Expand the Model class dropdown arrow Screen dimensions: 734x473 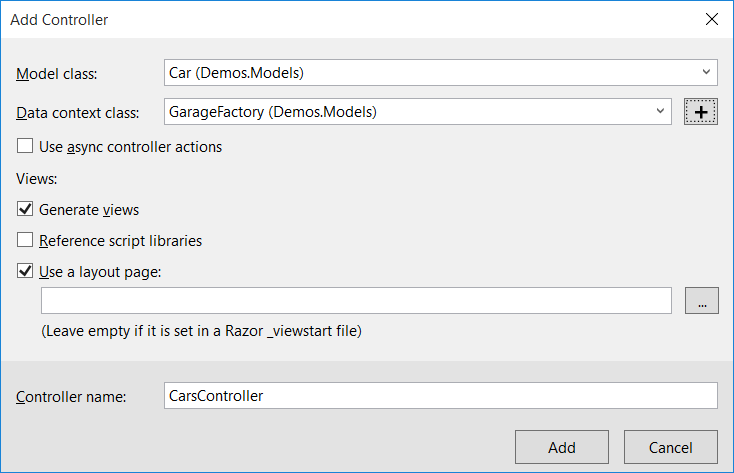pos(706,72)
